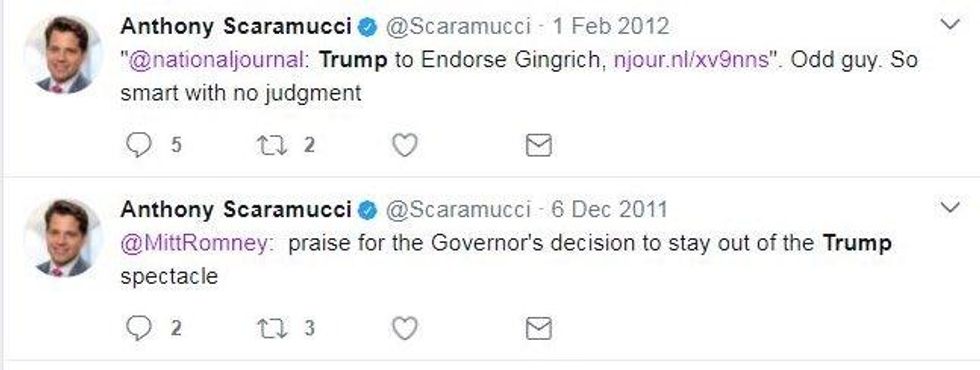
Task: Reply to the Trump spectacle tweet
Action: [139, 329]
